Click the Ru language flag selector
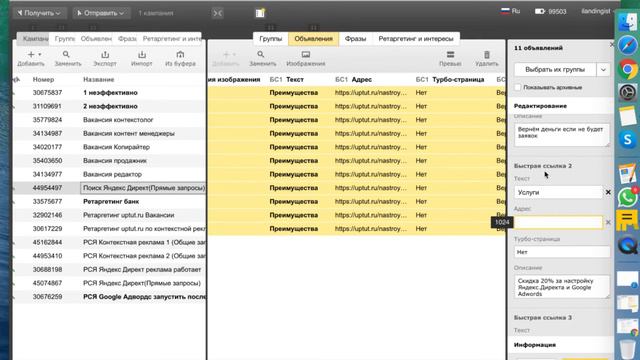This screenshot has width=640, height=360. click(510, 11)
